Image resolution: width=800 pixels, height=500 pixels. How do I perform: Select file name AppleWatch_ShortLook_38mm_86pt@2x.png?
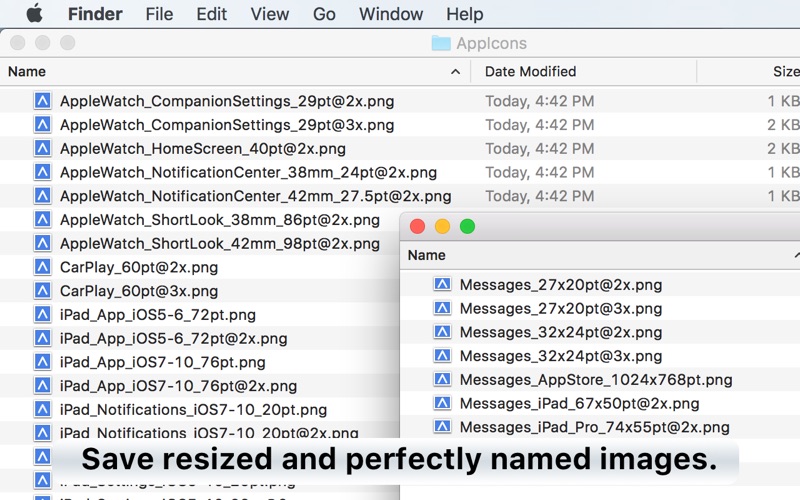(220, 220)
